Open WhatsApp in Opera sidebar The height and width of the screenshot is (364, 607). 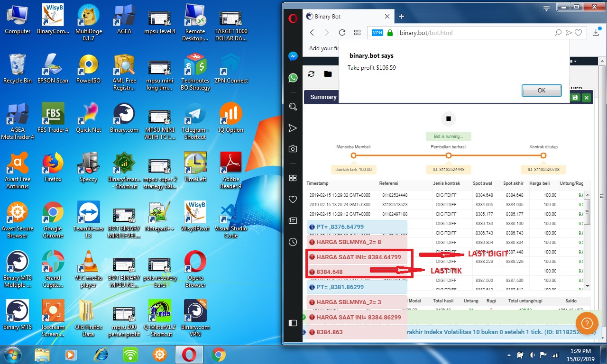[293, 78]
